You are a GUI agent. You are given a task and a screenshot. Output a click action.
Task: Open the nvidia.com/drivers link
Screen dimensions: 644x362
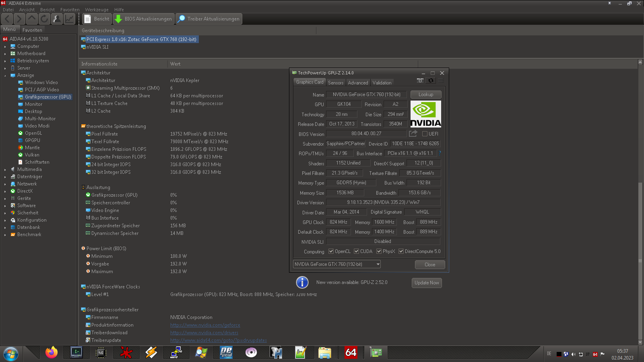tap(204, 333)
